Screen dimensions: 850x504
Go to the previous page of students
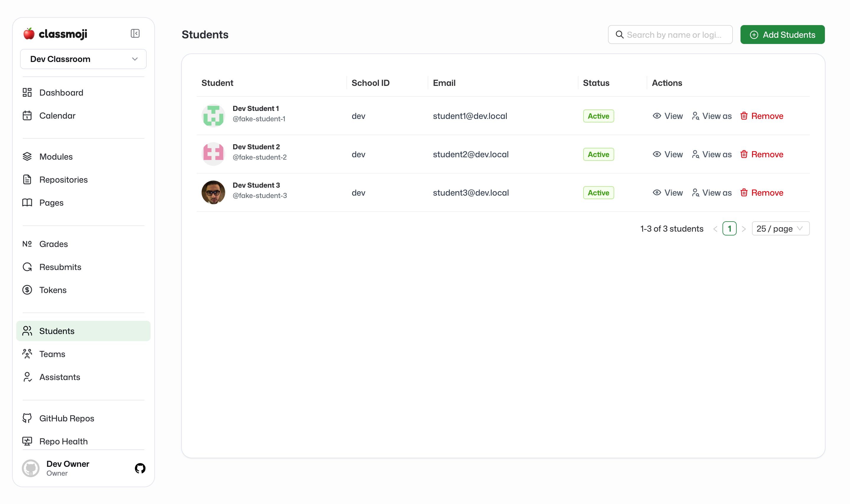click(x=715, y=229)
